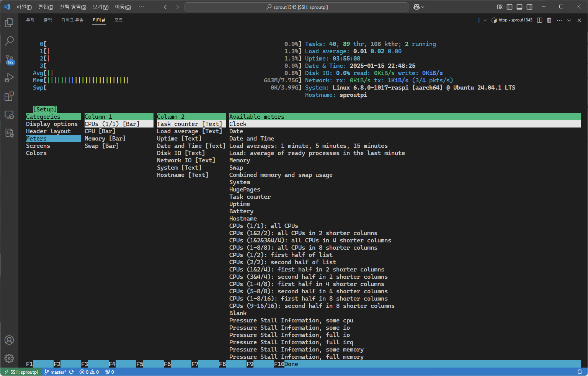Toggle bottom panel icon in title bar

(x=519, y=7)
